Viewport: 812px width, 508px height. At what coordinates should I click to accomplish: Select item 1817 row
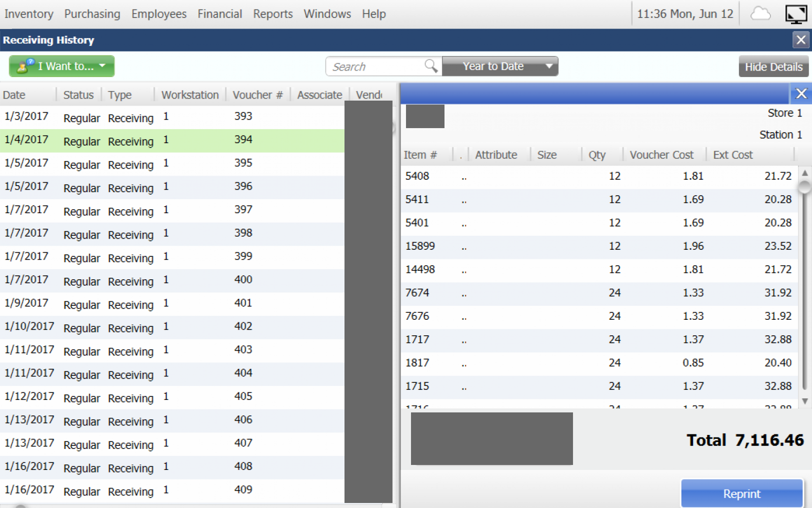599,363
